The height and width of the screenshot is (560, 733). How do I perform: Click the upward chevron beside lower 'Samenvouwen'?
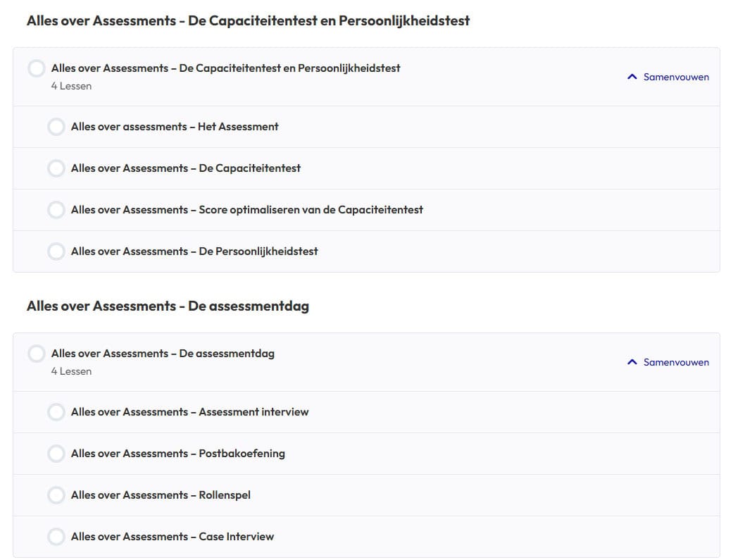coord(632,362)
